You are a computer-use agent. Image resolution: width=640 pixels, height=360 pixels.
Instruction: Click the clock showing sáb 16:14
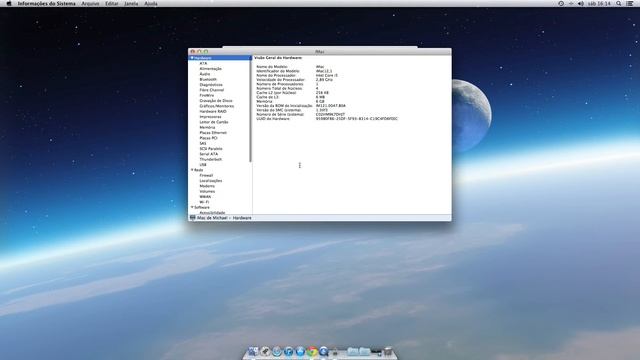tap(599, 3)
